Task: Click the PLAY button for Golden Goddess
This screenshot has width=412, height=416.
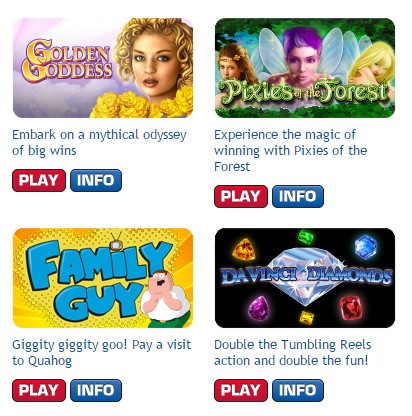Action: coord(39,180)
